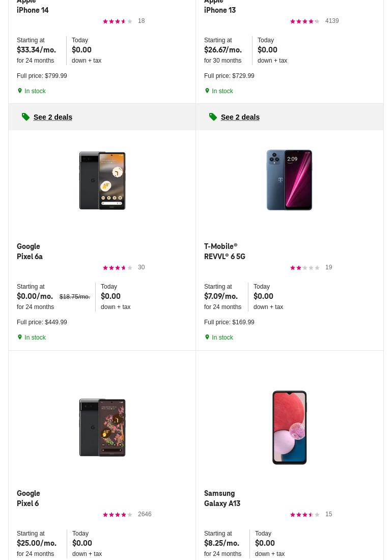This screenshot has width=392, height=560.
Task: Click the iPhone 13 review count 4139
Action: [332, 21]
